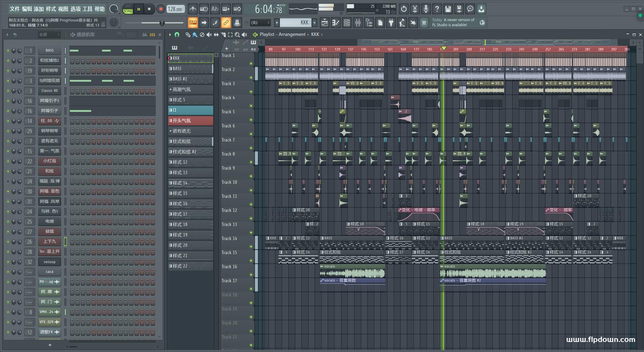Toggle Track 5 mute light
The image size is (644, 352).
tap(251, 120)
